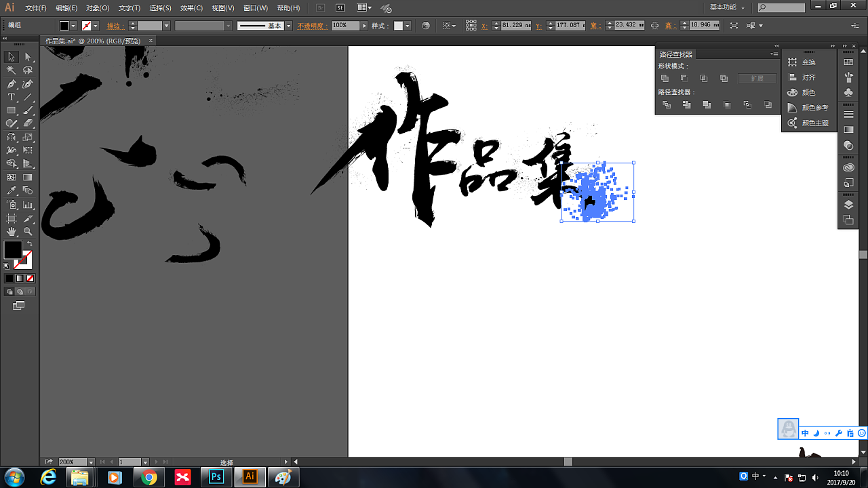The width and height of the screenshot is (868, 488).
Task: Set paint mode to Color
Action: pos(9,278)
